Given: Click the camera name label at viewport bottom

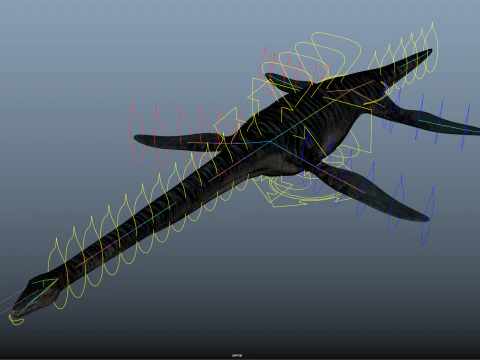Looking at the screenshot, I should (x=237, y=355).
